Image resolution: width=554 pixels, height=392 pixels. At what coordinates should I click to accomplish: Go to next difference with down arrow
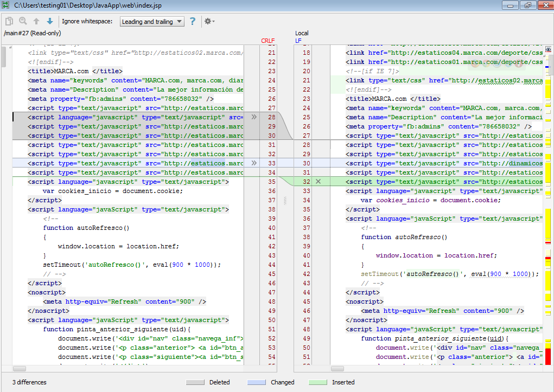[50, 21]
